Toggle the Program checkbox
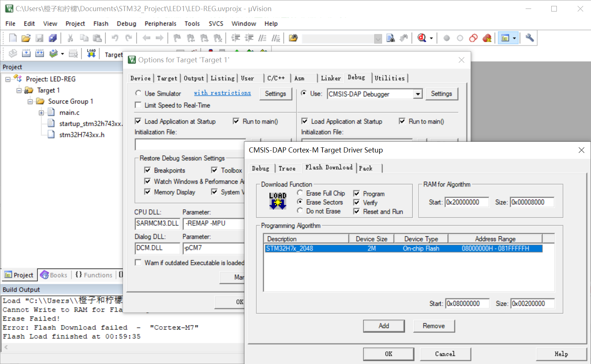 coord(357,193)
